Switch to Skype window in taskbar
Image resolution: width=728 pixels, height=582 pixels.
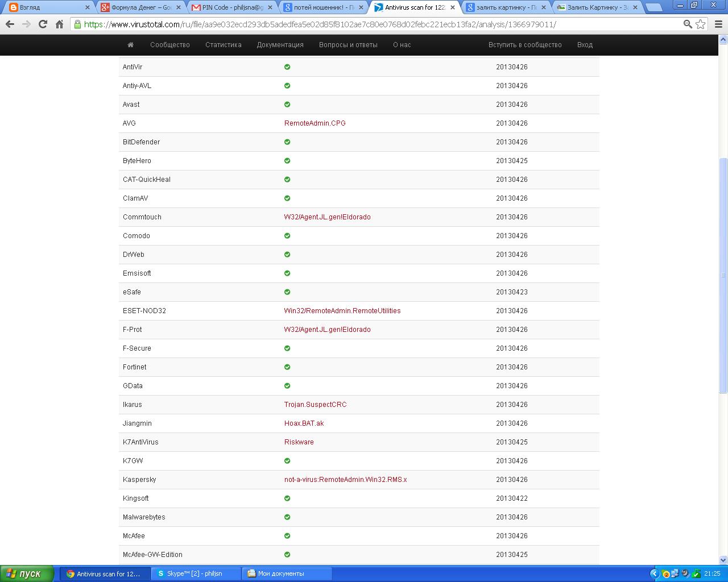(196, 573)
